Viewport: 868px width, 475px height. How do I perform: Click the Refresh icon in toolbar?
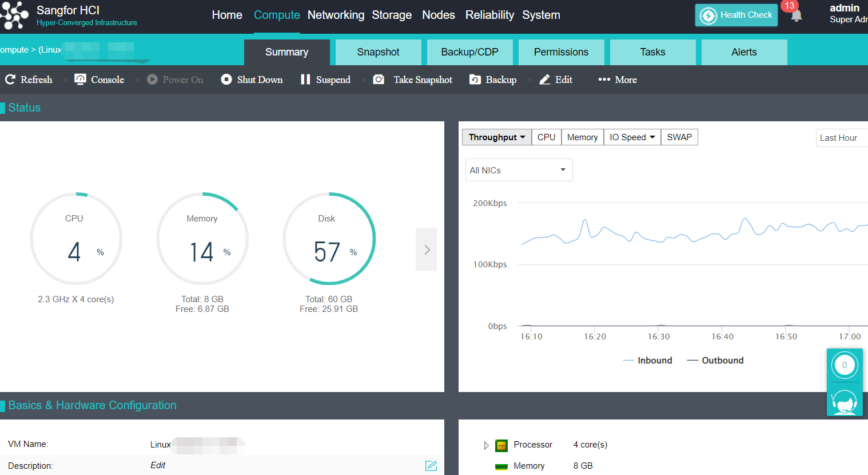click(x=10, y=80)
